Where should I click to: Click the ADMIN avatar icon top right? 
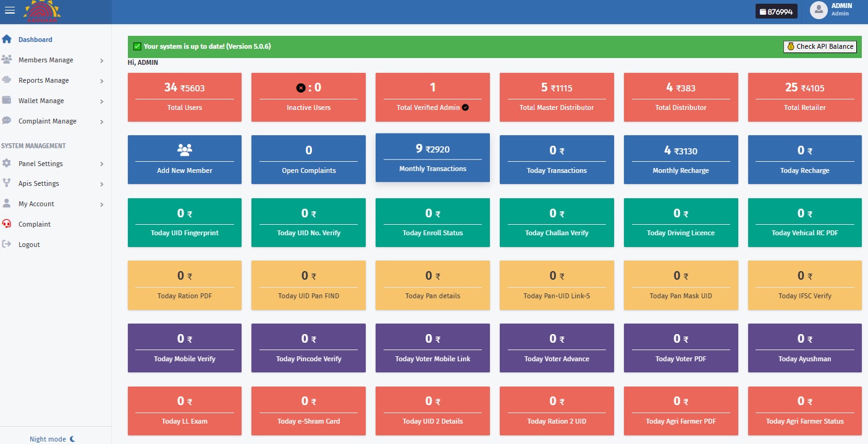point(819,10)
